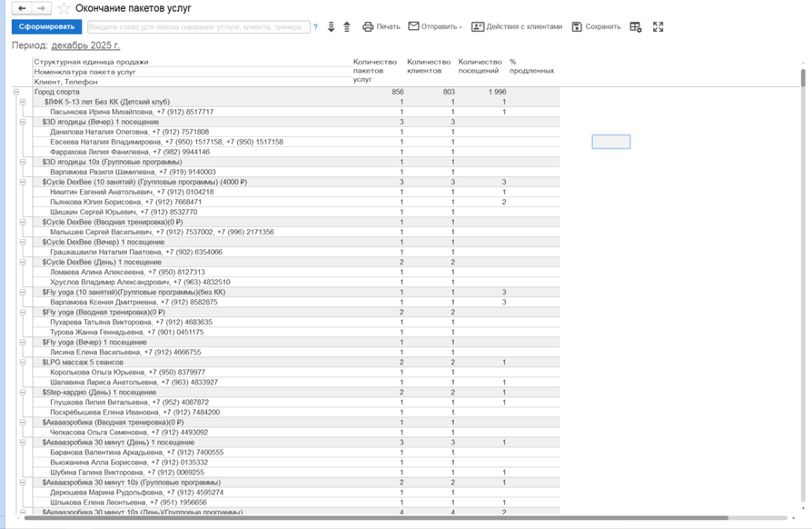
Task: Toggle full-screen expand icon
Action: coord(659,27)
